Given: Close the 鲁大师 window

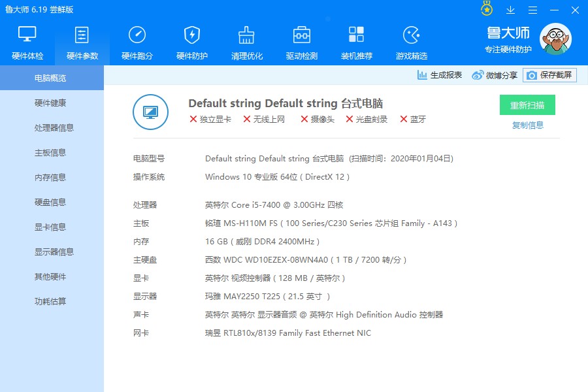Looking at the screenshot, I should pos(575,10).
